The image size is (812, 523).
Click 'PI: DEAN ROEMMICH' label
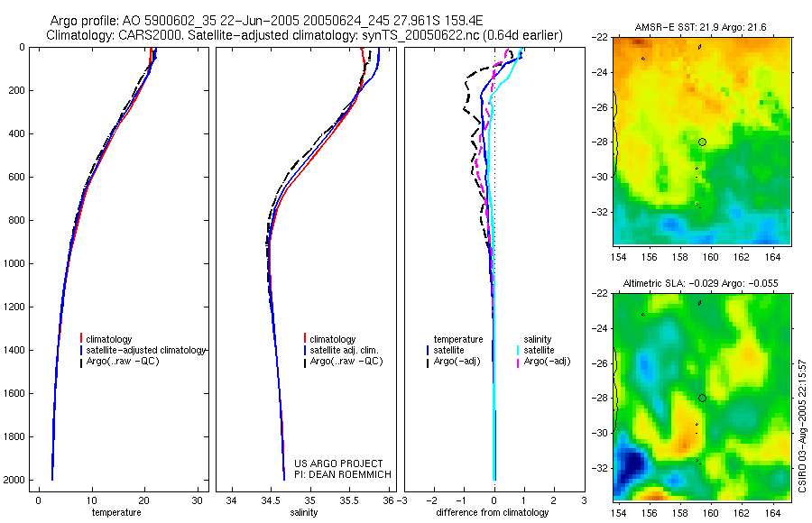[x=342, y=474]
